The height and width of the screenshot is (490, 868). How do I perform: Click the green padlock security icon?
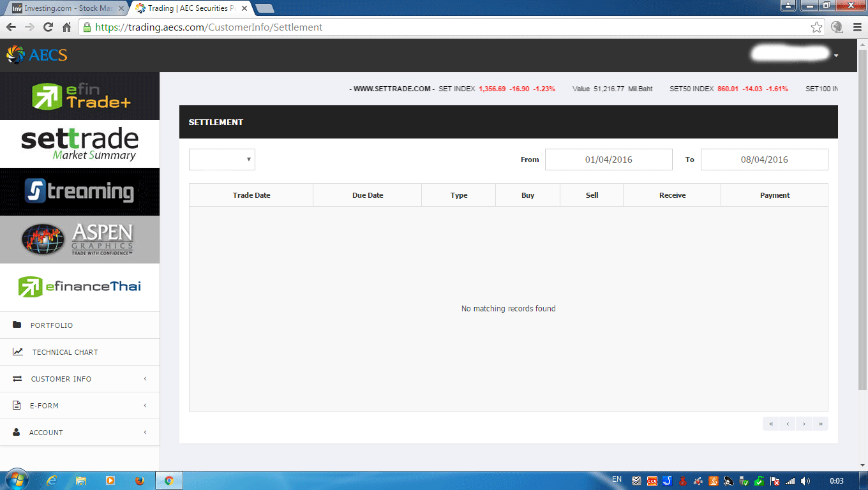(x=87, y=27)
